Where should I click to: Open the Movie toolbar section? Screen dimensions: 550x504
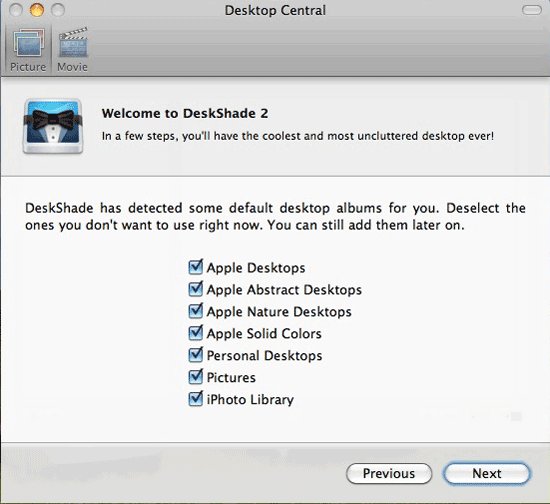coord(72,49)
